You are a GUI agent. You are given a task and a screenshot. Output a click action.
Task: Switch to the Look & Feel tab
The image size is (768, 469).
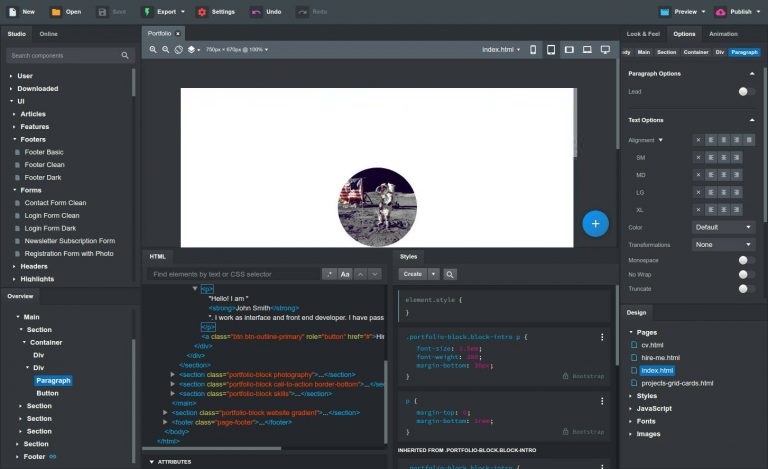(x=643, y=34)
